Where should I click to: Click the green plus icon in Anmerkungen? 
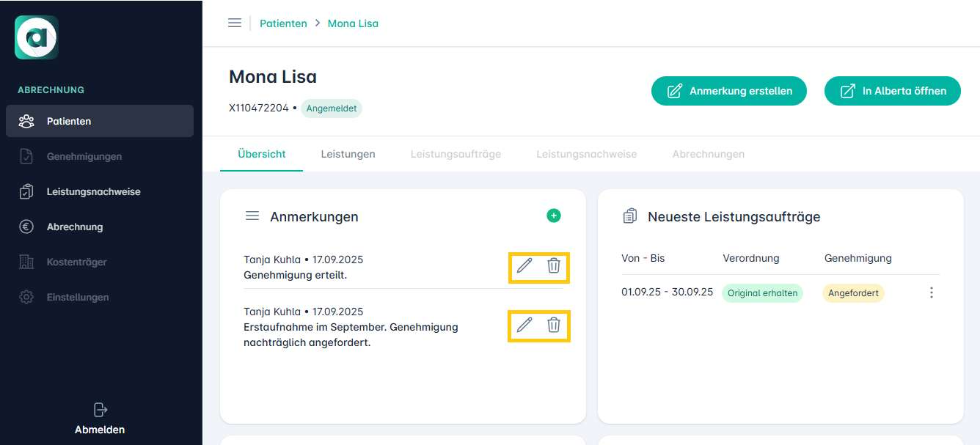coord(554,216)
